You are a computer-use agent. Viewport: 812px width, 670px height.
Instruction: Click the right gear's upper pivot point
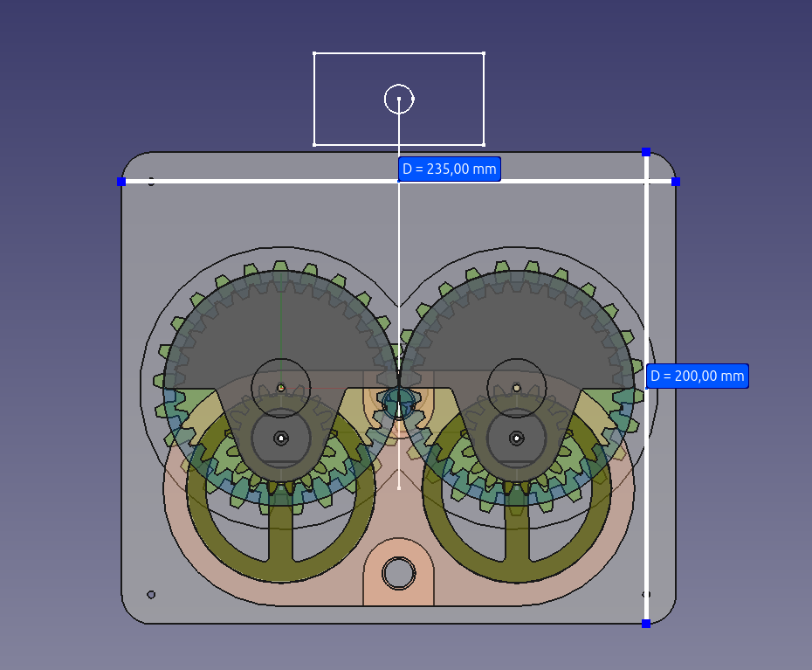(x=517, y=387)
